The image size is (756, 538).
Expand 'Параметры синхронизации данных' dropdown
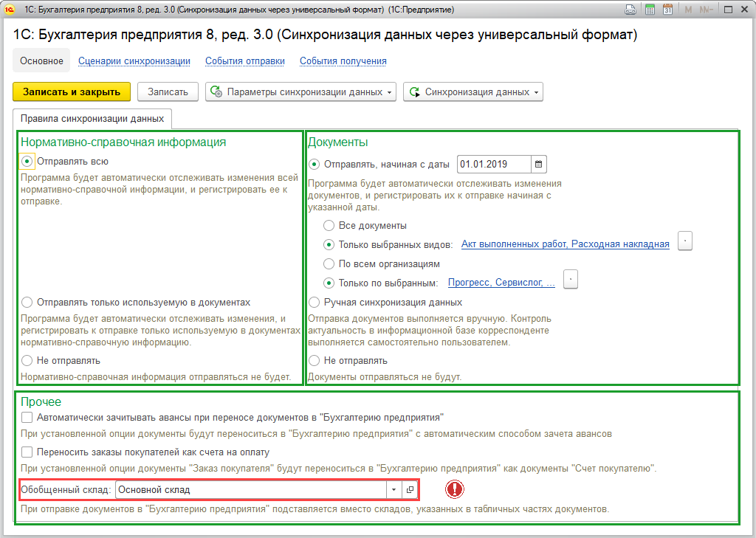300,92
